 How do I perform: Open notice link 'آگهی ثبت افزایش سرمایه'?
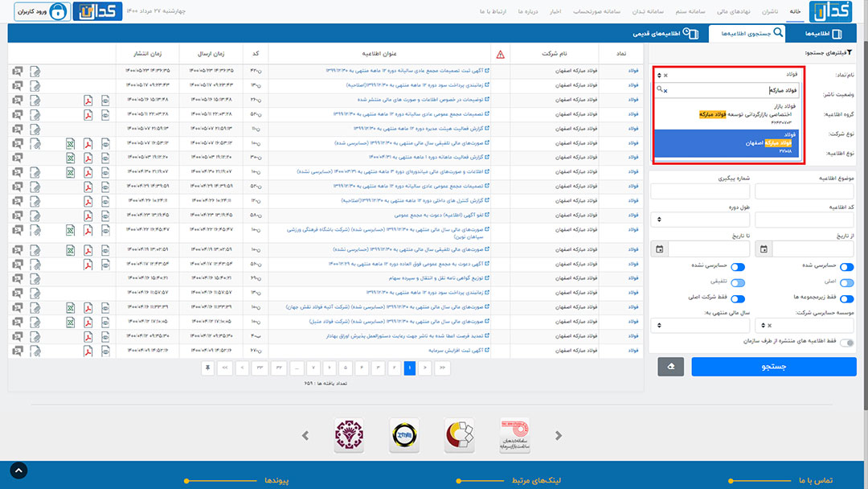click(458, 351)
